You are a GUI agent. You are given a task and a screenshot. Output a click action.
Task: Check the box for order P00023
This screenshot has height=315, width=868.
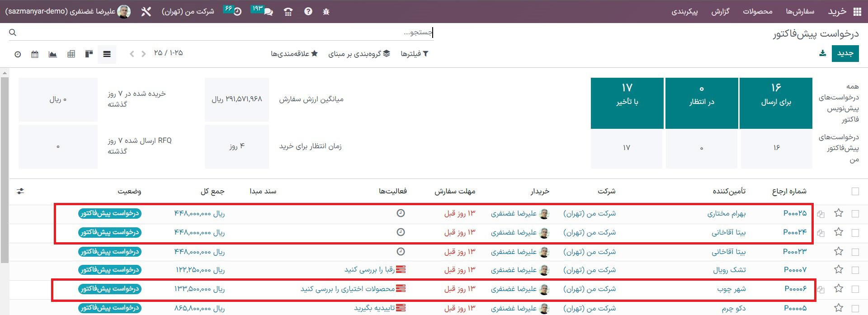[x=855, y=252]
